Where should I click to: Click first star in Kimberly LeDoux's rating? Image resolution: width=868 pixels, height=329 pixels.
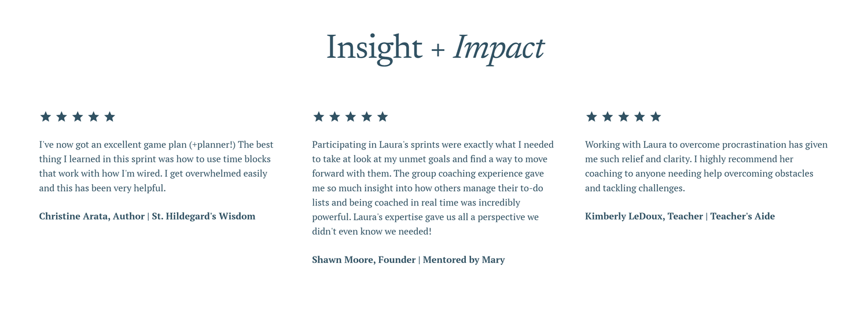point(591,117)
